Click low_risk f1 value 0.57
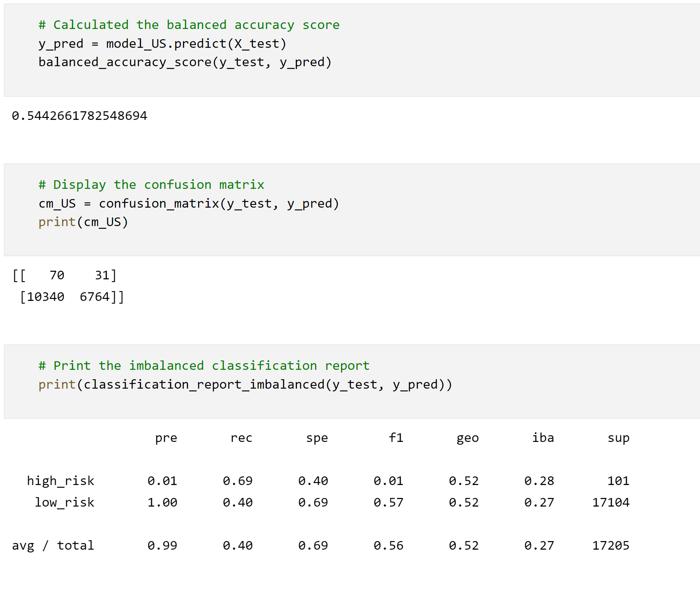The height and width of the screenshot is (610, 700). (x=389, y=503)
